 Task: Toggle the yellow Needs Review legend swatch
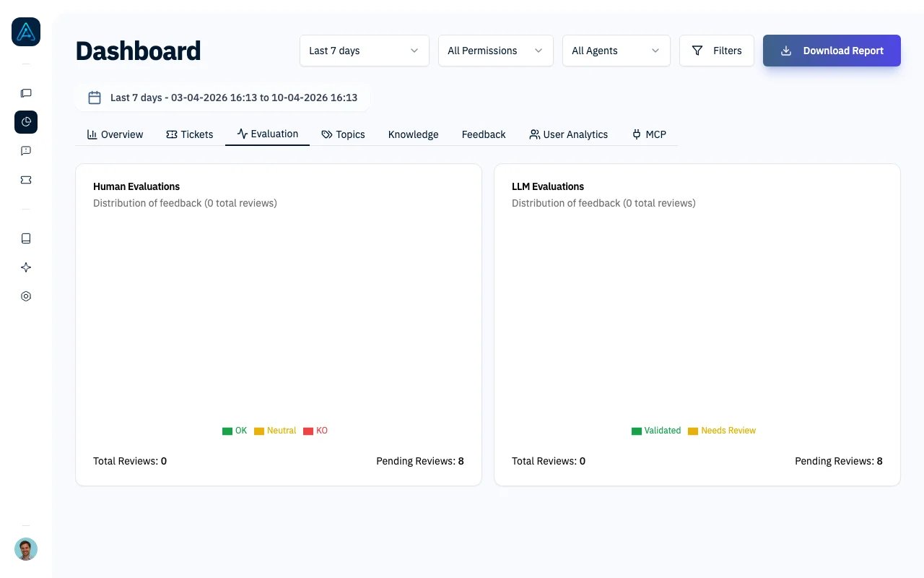click(x=693, y=431)
